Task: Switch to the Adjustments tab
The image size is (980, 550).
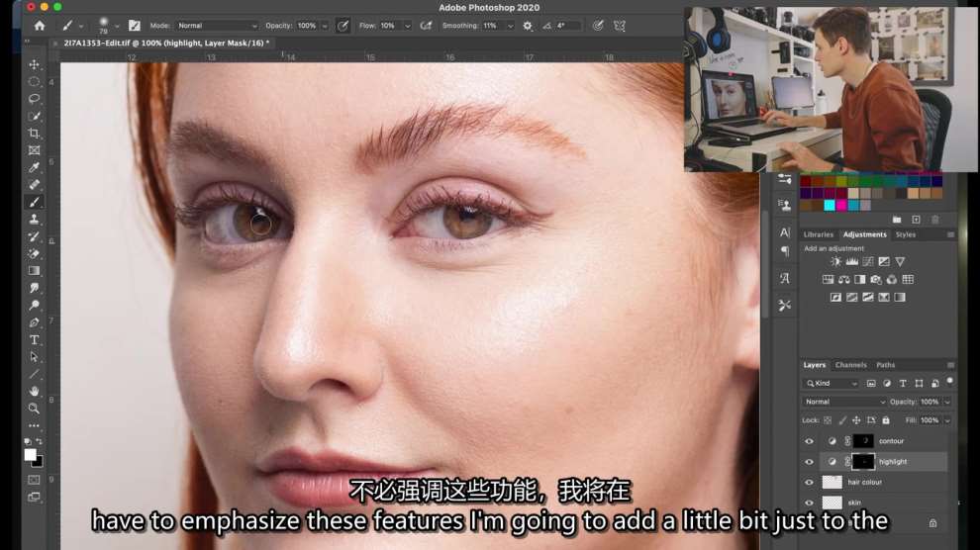Action: pos(864,234)
